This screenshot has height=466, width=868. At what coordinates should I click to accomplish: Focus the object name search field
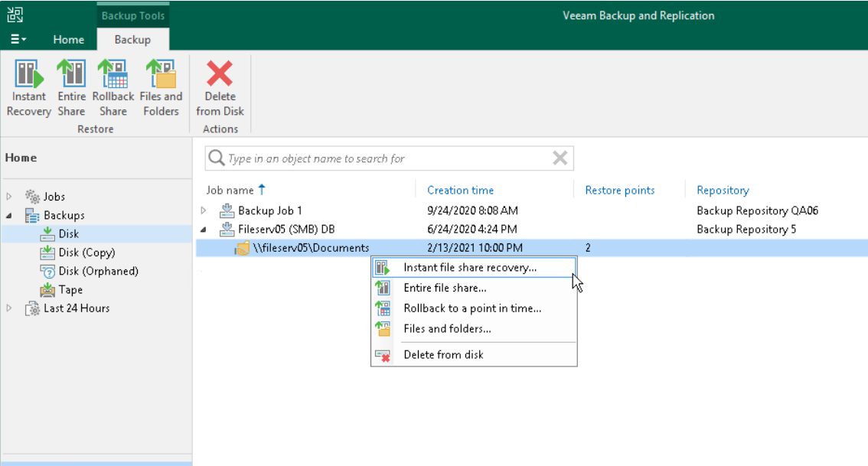(389, 158)
